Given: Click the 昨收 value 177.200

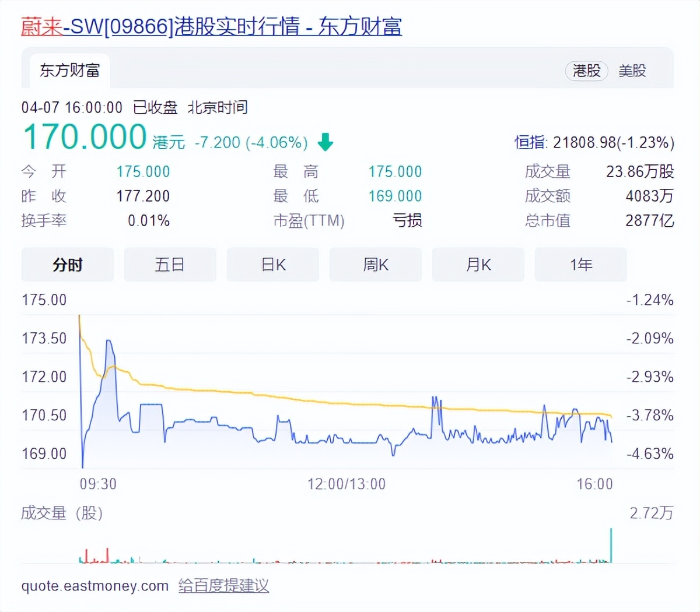Looking at the screenshot, I should (143, 196).
